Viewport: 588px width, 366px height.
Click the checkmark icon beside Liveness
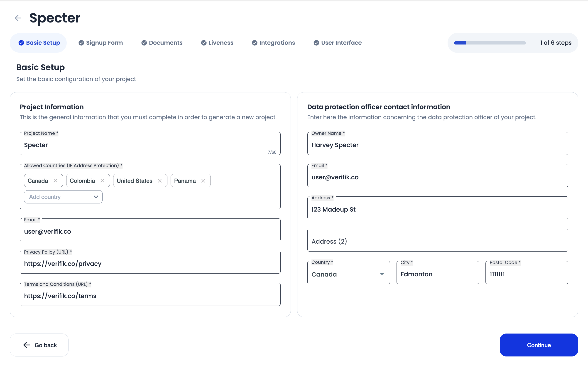pyautogui.click(x=204, y=43)
